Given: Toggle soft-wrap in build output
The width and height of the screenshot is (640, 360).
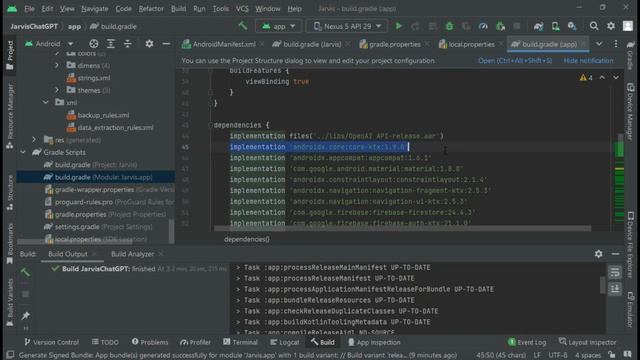Looking at the screenshot, I should [615, 272].
